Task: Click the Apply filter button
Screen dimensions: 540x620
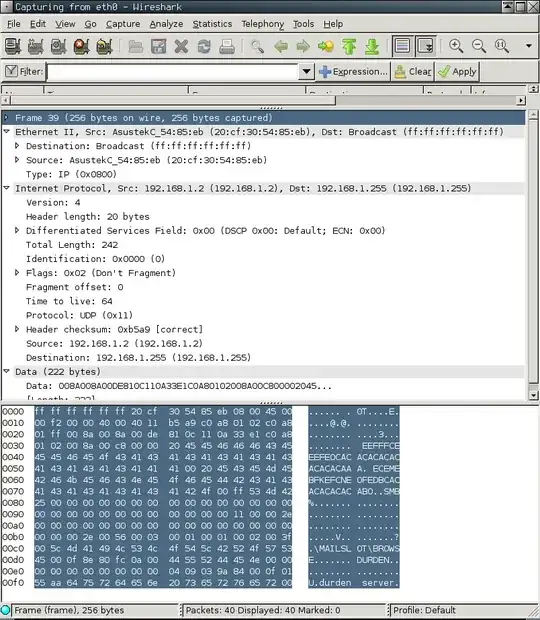Action: coord(457,72)
